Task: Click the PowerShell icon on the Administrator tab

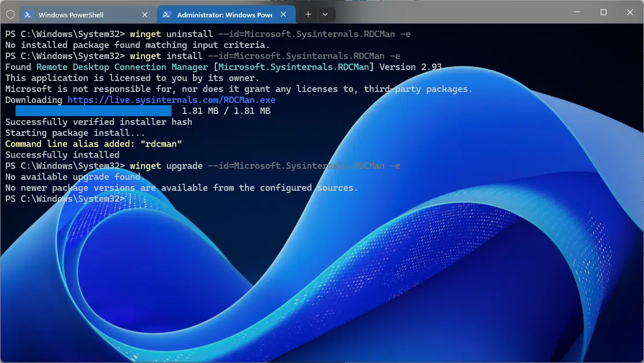Action: point(167,14)
